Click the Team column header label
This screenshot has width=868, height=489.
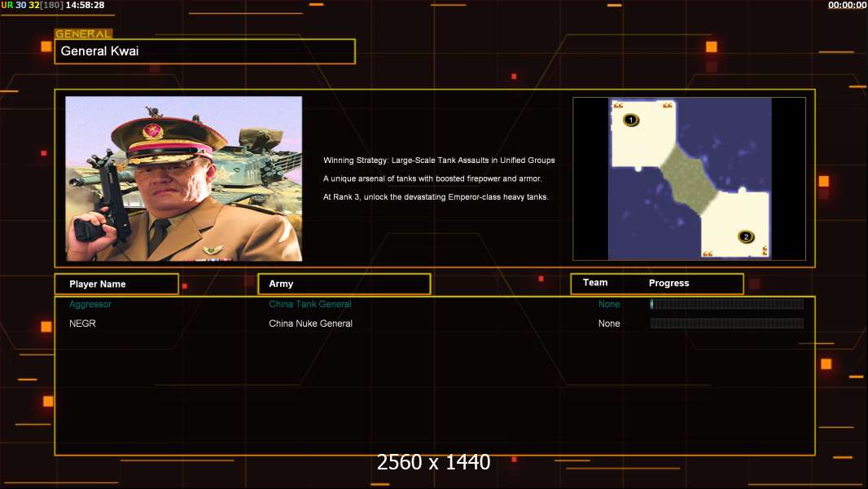(x=595, y=283)
